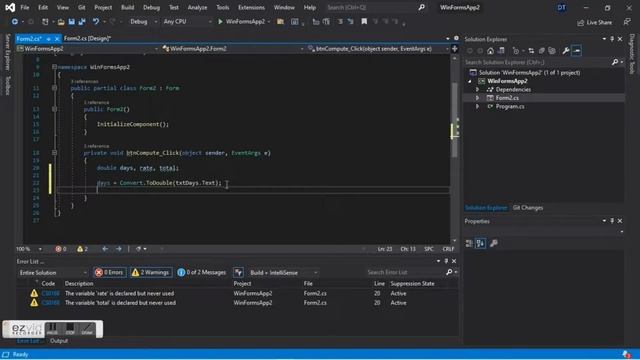Click the Live Share button
This screenshot has width=640, height=360.
point(594,22)
